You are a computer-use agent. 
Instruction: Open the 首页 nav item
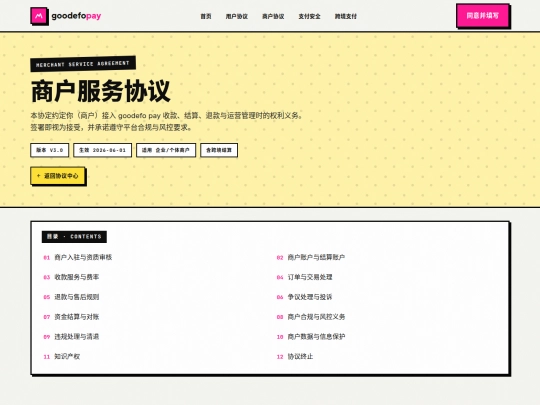click(x=206, y=16)
